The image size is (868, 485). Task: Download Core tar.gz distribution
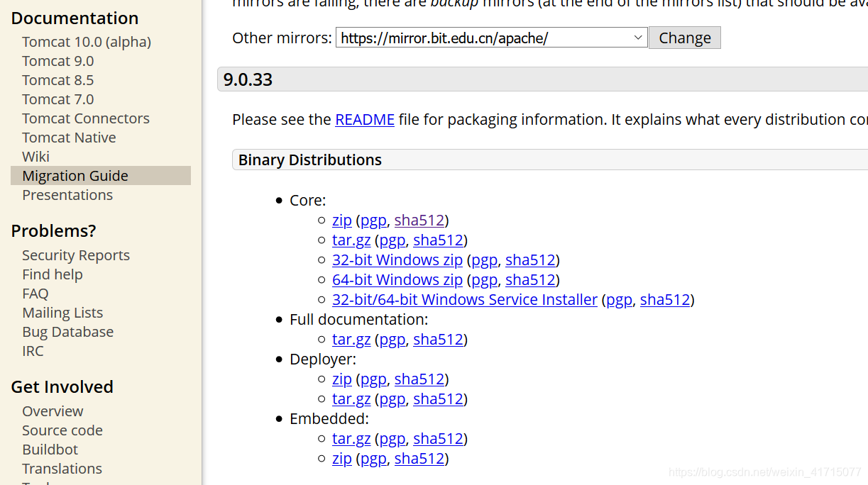point(351,240)
